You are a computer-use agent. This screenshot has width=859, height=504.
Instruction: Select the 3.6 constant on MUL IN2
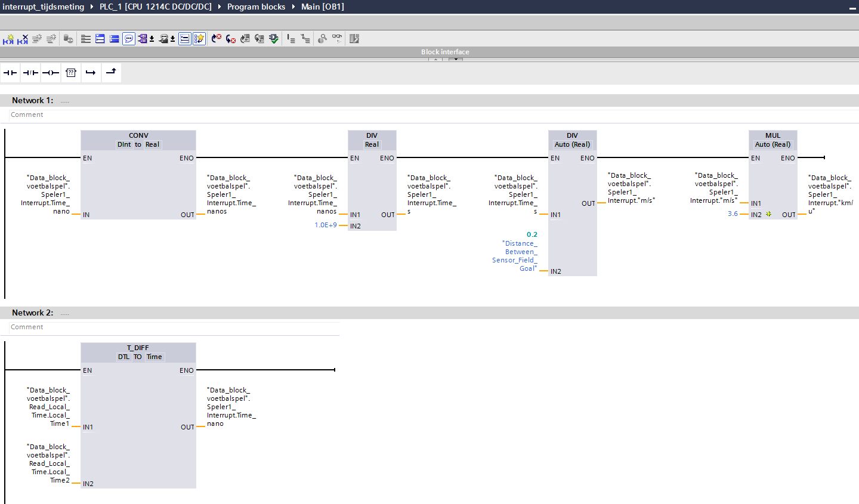(733, 214)
